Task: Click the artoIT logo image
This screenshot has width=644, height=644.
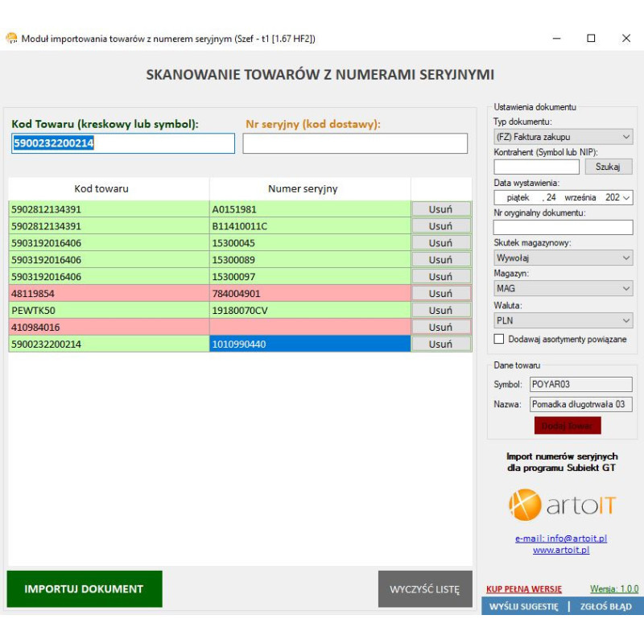Action: pyautogui.click(x=562, y=505)
